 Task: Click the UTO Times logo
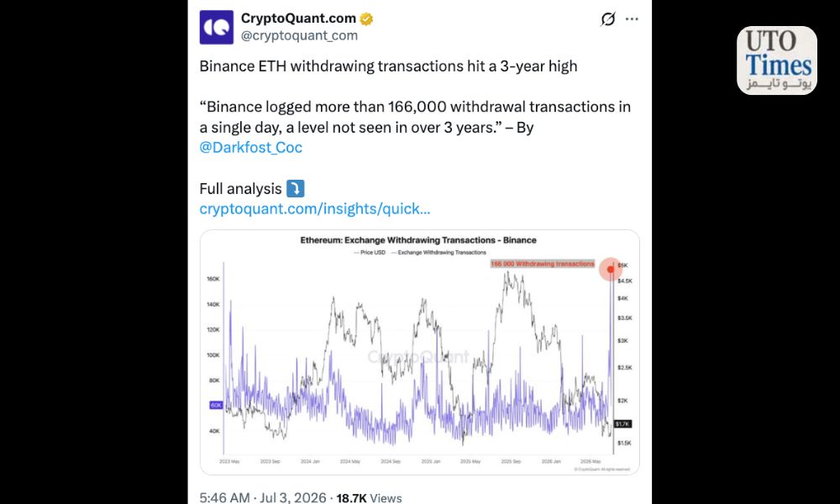coord(777,60)
